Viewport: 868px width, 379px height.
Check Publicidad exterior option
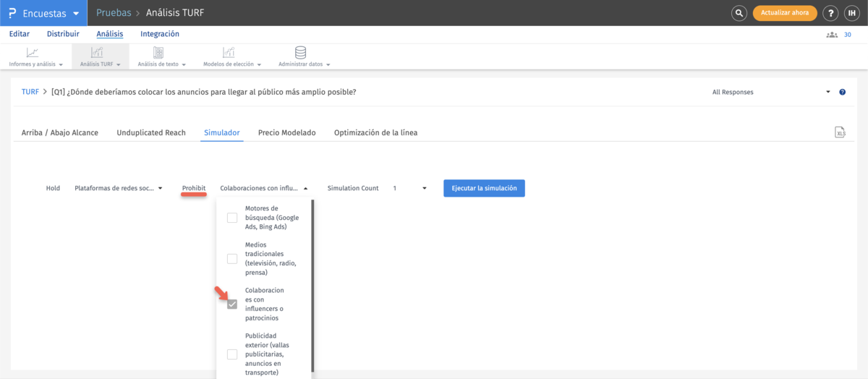(232, 354)
